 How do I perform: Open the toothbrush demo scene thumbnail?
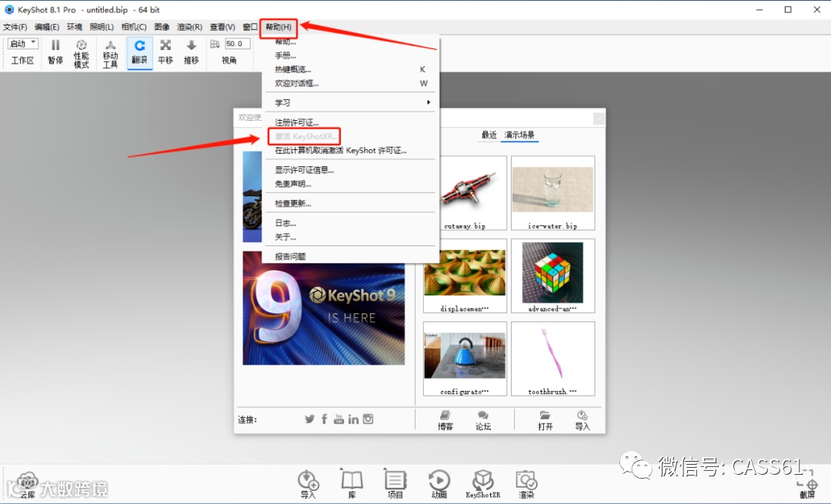[552, 359]
